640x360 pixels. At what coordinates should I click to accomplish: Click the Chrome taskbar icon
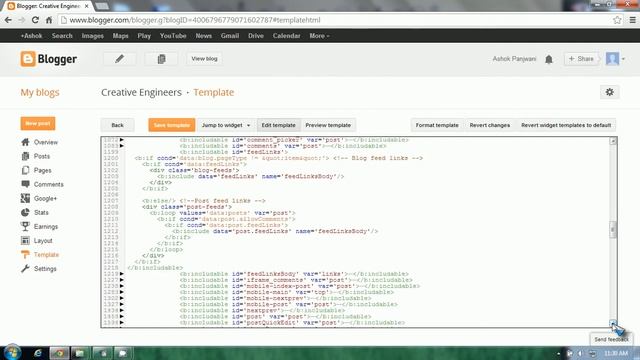tap(59, 353)
